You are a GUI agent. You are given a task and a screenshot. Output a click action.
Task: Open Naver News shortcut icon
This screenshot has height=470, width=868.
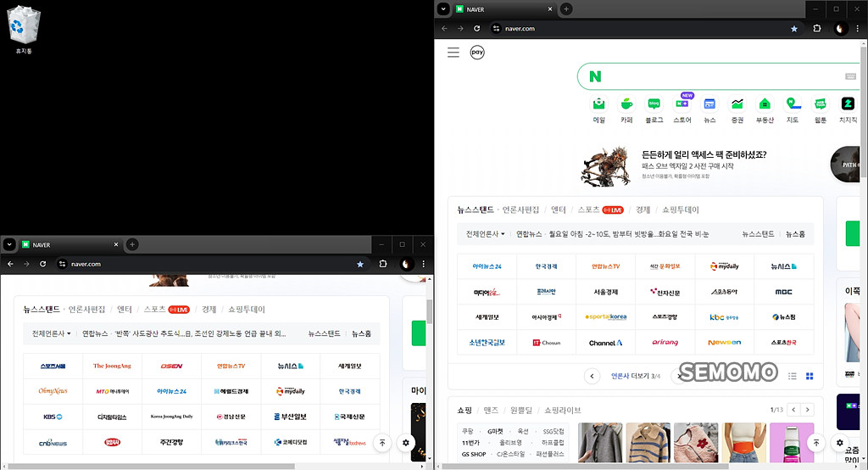[709, 109]
